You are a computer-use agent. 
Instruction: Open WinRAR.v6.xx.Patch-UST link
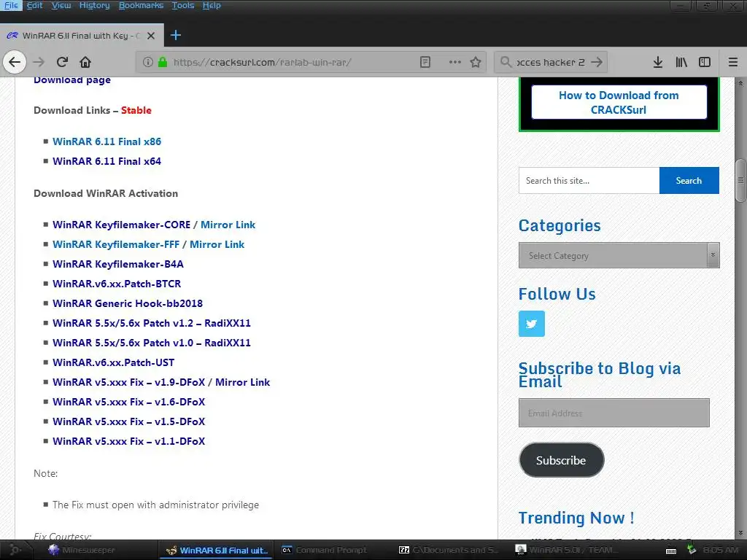click(113, 362)
